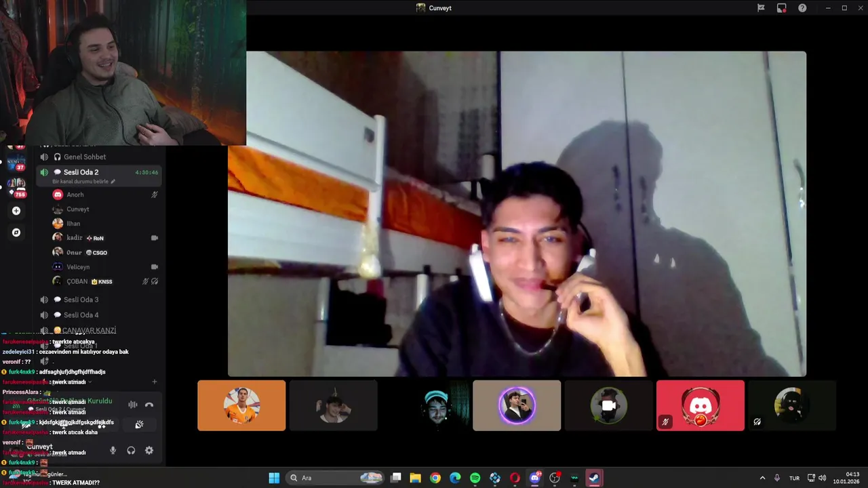Open Discord help question mark icon
This screenshot has width=868, height=488.
(x=802, y=8)
